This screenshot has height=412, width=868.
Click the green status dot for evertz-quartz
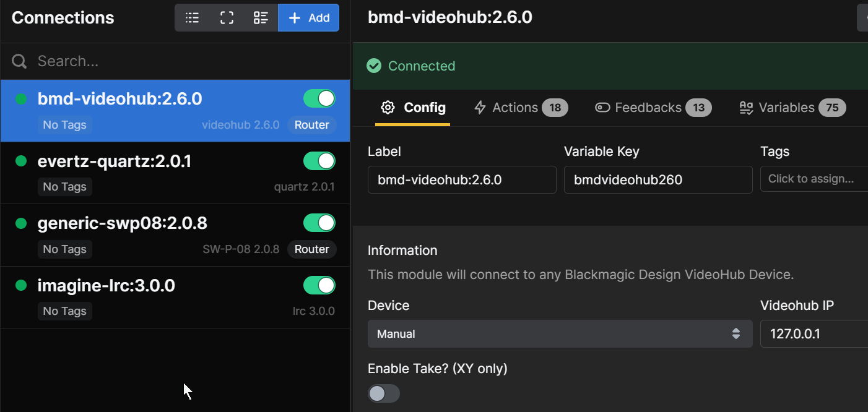point(21,161)
